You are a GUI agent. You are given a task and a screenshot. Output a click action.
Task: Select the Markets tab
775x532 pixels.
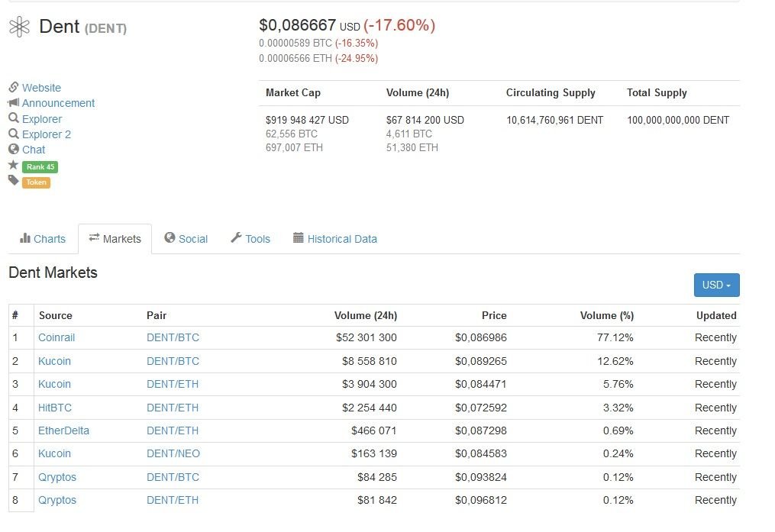point(115,239)
